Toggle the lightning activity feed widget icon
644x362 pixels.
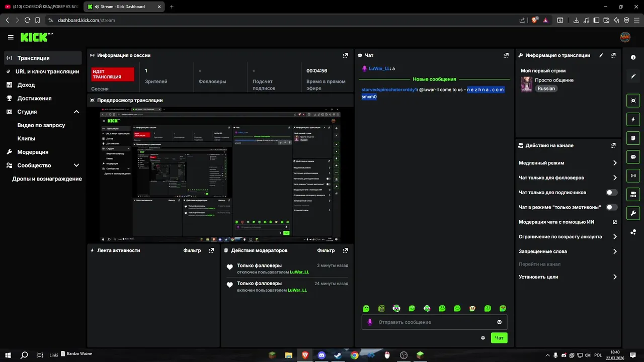tap(633, 119)
